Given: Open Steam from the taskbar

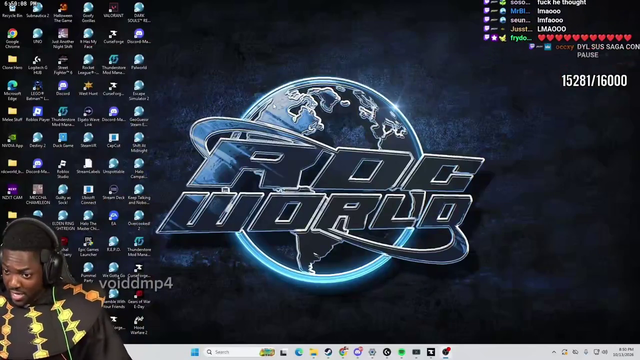Looking at the screenshot, I should coord(328,352).
